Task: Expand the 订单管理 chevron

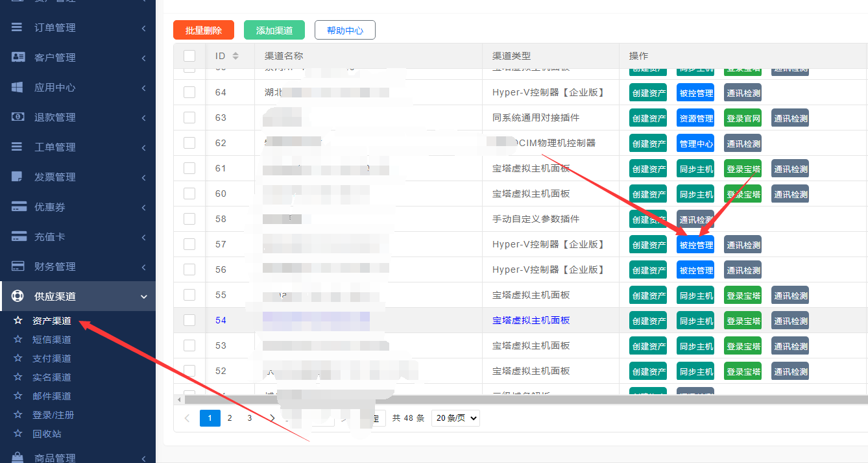Action: point(143,28)
